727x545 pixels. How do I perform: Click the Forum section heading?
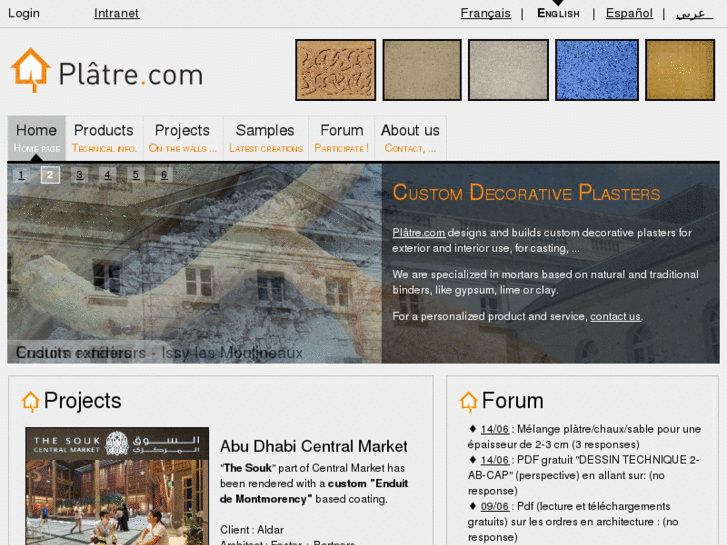pyautogui.click(x=512, y=401)
